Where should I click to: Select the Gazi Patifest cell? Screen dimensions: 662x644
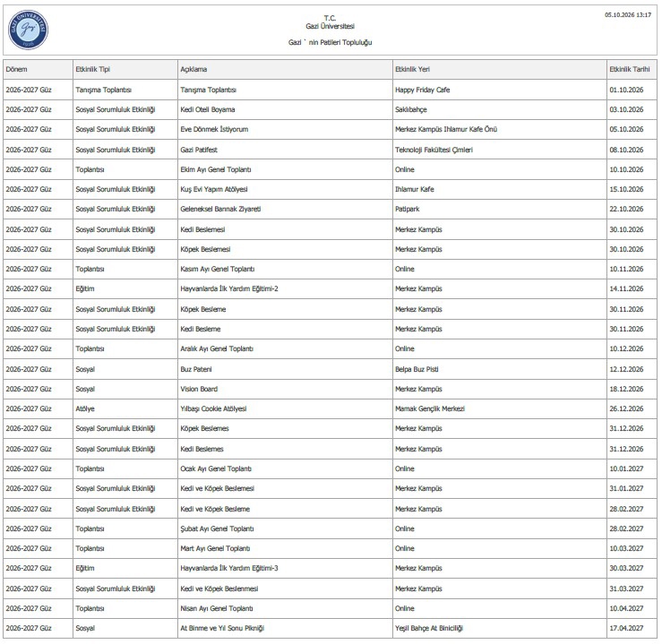pos(285,150)
